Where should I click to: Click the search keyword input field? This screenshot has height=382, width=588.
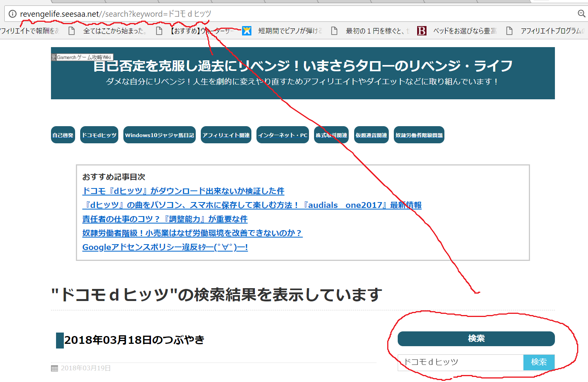tap(460, 362)
